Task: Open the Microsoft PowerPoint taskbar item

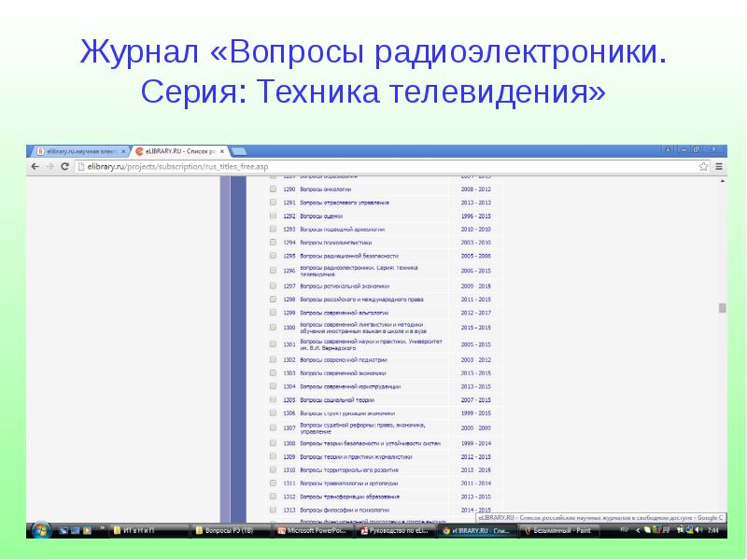Action: 314,530
